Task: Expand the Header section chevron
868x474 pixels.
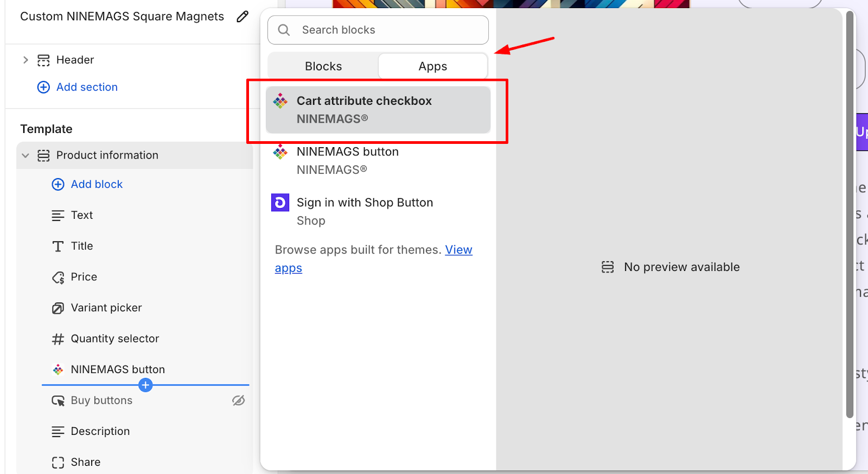Action: coord(25,60)
